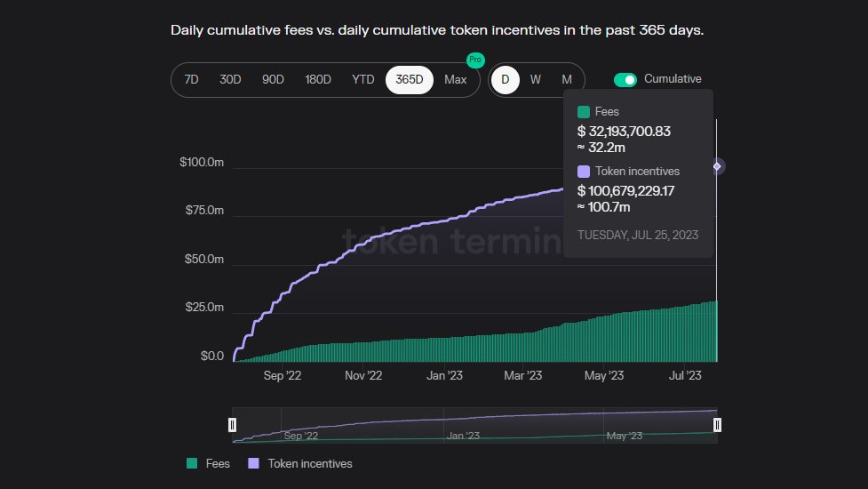
Task: Set granularity to weekly (W)
Action: pos(536,79)
